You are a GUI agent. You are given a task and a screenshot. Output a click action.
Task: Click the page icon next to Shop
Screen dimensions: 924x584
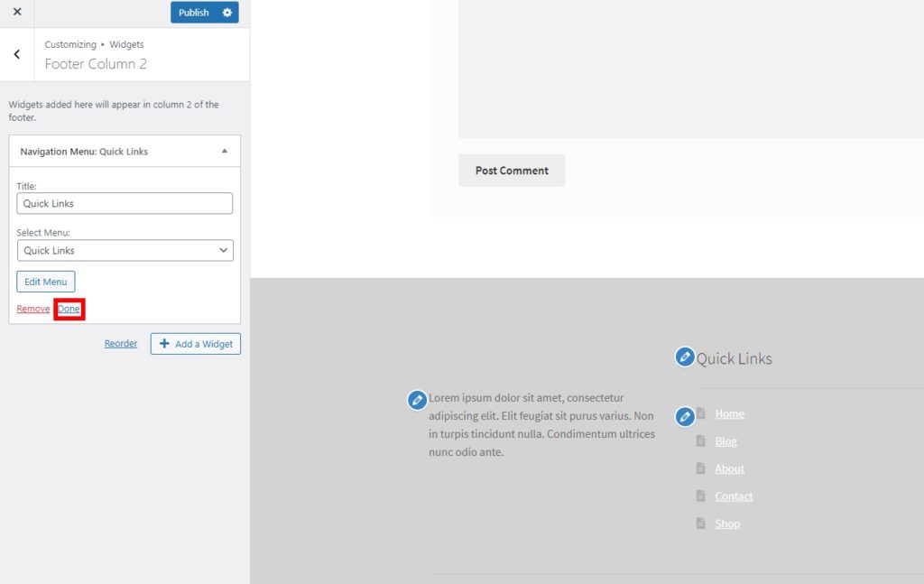point(700,524)
